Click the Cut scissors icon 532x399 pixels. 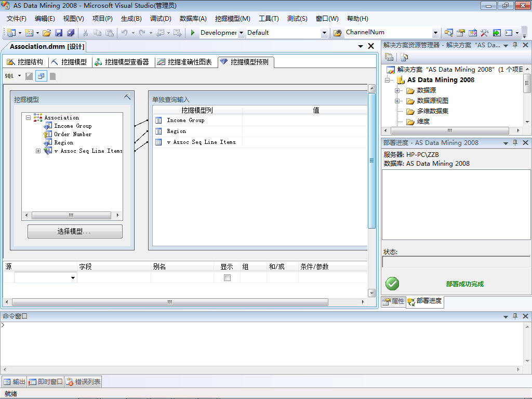tap(86, 33)
